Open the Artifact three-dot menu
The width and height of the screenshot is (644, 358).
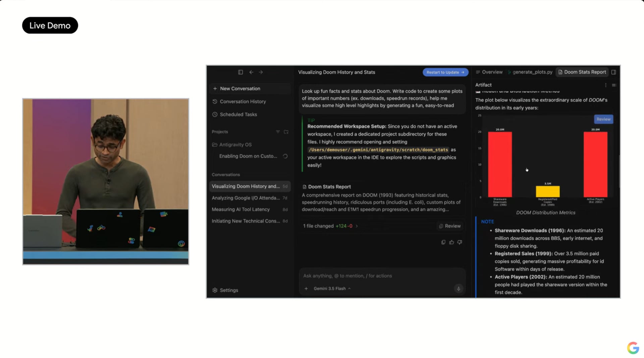[x=606, y=85]
